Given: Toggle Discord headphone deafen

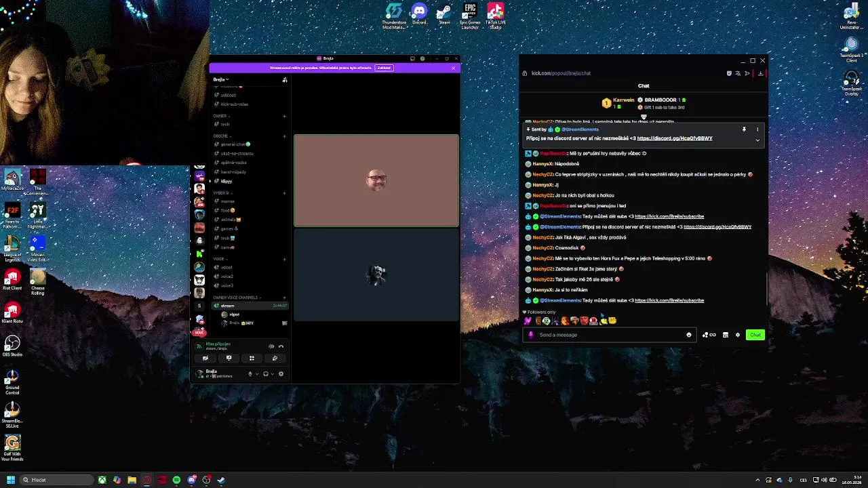Looking at the screenshot, I should click(x=266, y=373).
